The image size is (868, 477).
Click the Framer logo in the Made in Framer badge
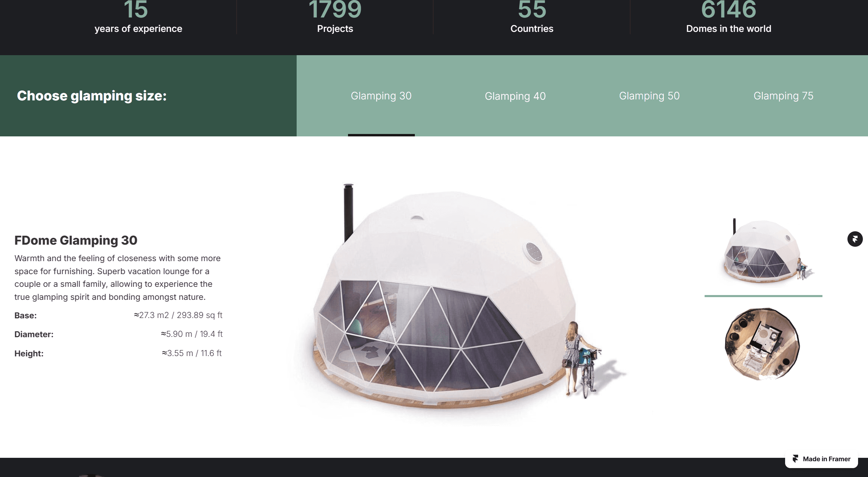pos(795,459)
